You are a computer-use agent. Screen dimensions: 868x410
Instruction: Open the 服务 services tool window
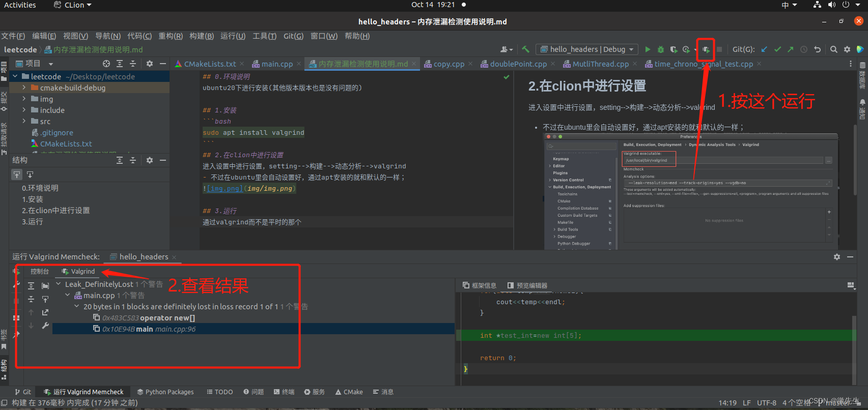tap(315, 392)
